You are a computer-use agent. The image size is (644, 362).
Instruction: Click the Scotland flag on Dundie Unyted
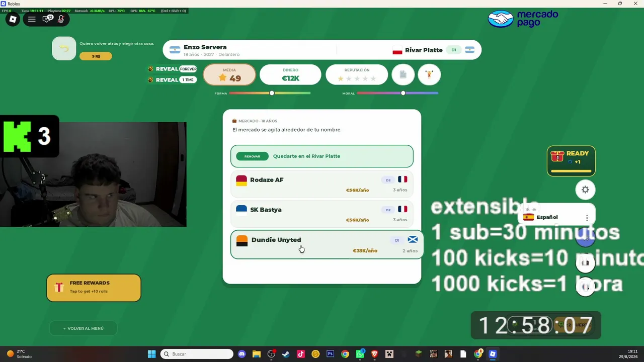(413, 240)
